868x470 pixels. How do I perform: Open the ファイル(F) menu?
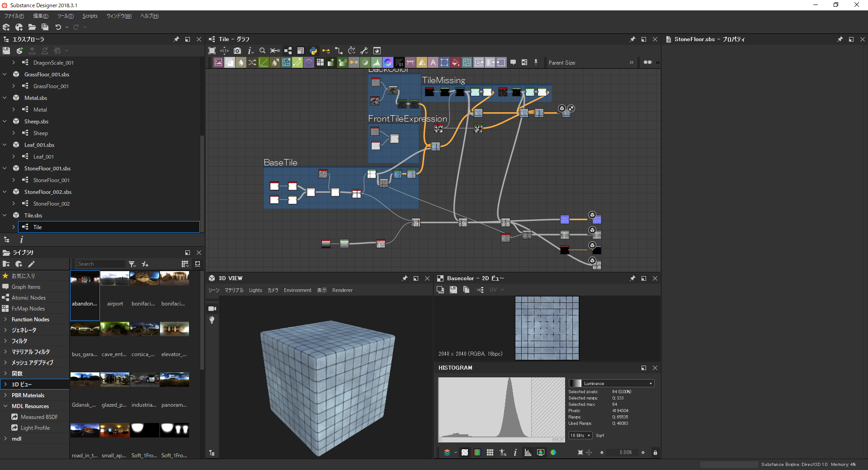14,16
